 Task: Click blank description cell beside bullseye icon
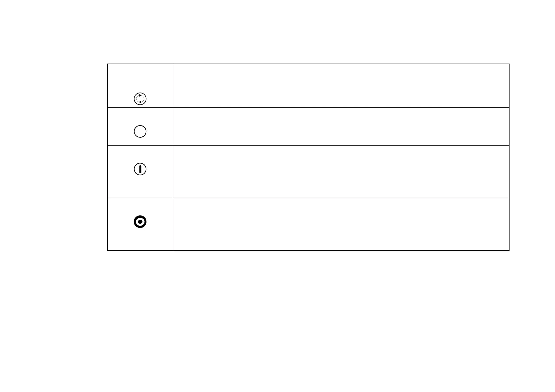pyautogui.click(x=341, y=224)
